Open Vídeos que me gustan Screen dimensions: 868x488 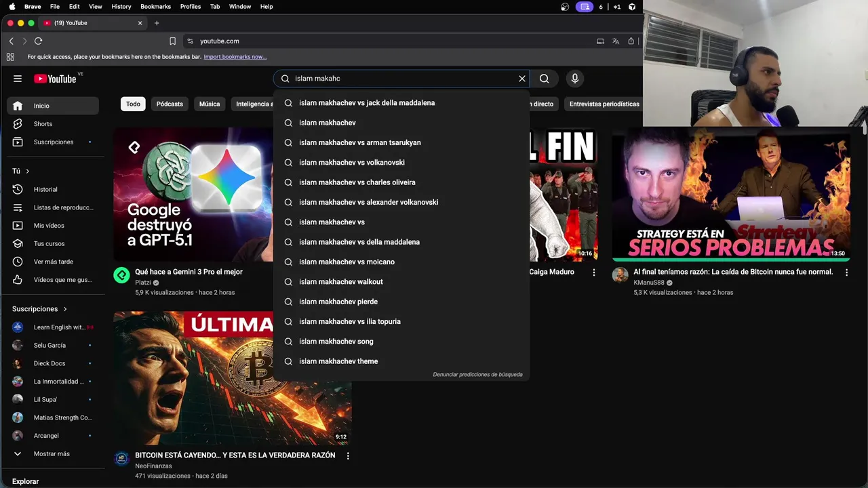(x=53, y=280)
